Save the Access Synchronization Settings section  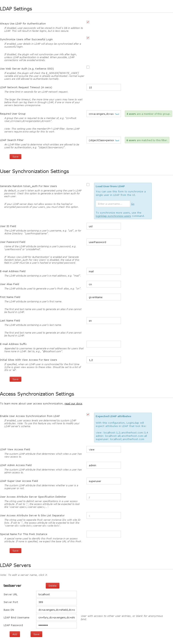16,550
